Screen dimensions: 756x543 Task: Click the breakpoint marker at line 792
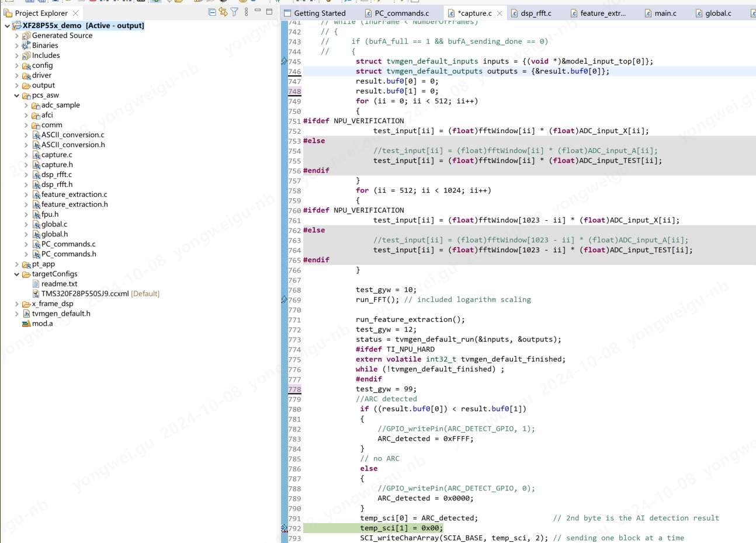point(285,528)
